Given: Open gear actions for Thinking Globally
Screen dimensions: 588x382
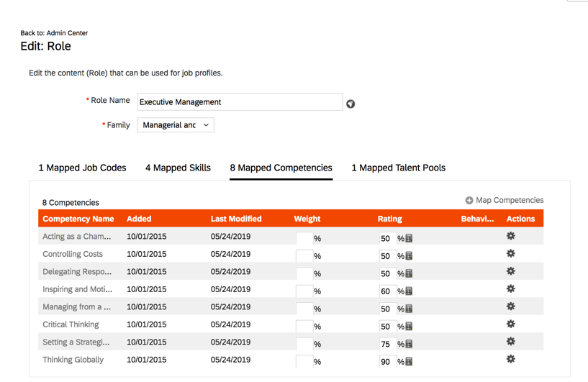Looking at the screenshot, I should [510, 359].
